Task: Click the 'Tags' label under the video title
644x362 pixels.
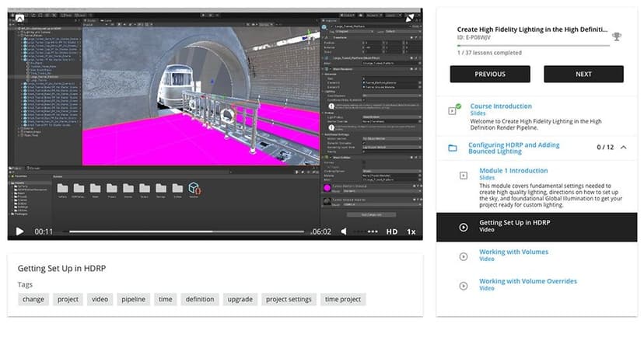Action: [25, 284]
